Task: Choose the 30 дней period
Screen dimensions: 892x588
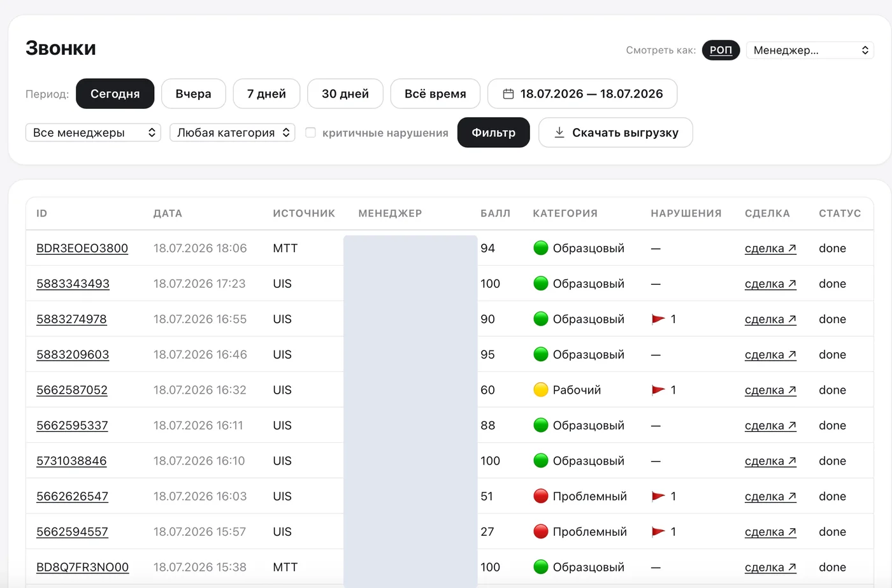Action: tap(345, 94)
